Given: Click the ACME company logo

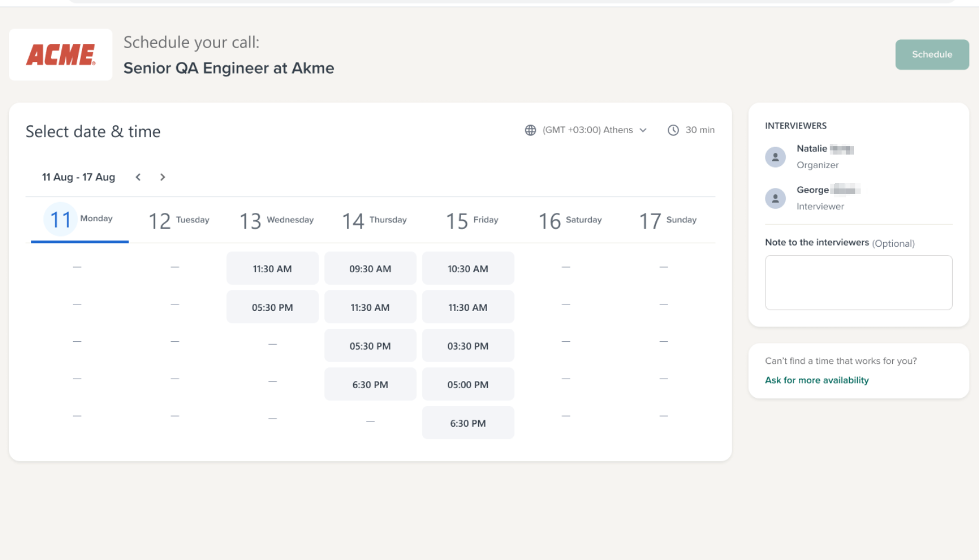Looking at the screenshot, I should tap(61, 55).
